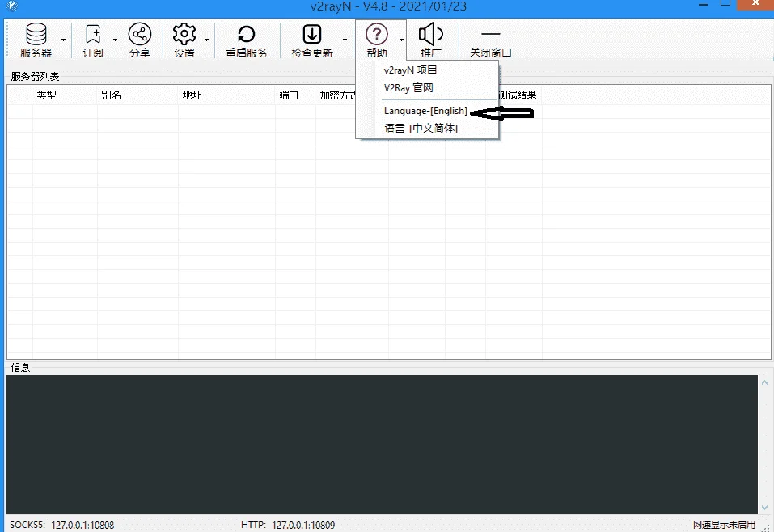Click the 分享 (Share) toolbar icon
Screen dimensions: 774x532
pyautogui.click(x=140, y=40)
